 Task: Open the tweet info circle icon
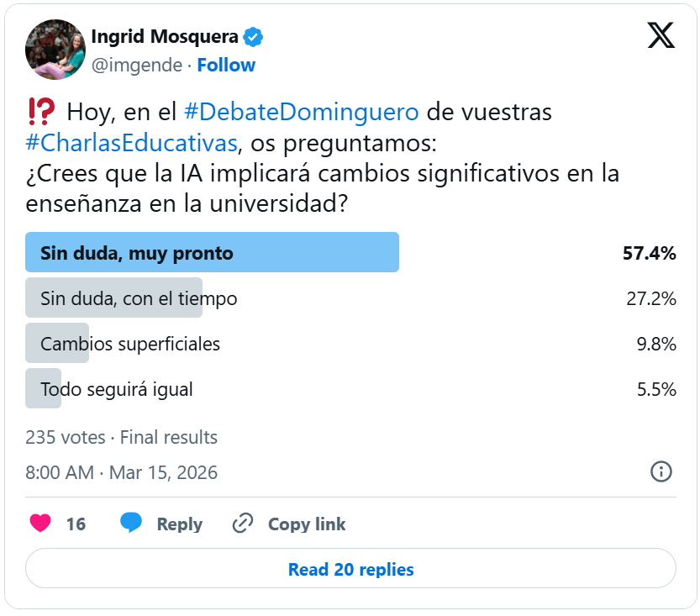(661, 471)
